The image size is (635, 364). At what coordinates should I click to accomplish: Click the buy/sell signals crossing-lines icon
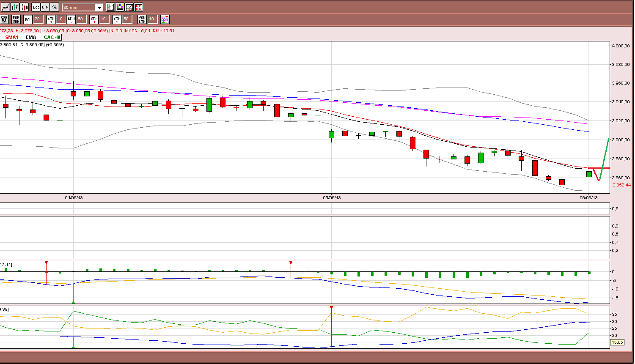[165, 19]
